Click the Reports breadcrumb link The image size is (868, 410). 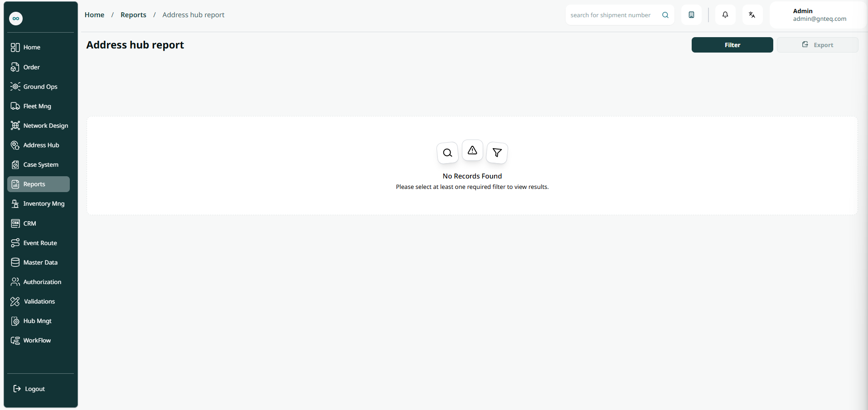pyautogui.click(x=133, y=15)
